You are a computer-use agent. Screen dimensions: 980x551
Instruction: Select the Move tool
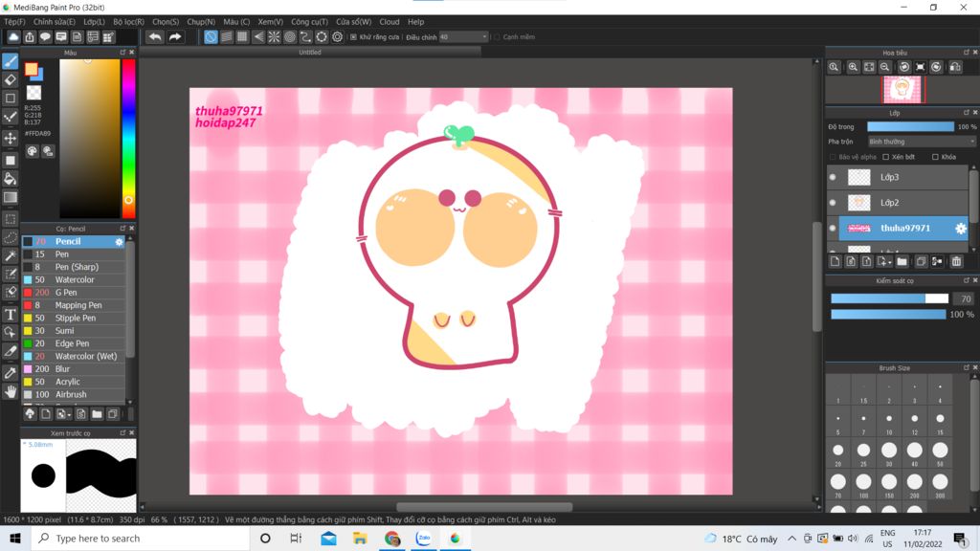[10, 138]
